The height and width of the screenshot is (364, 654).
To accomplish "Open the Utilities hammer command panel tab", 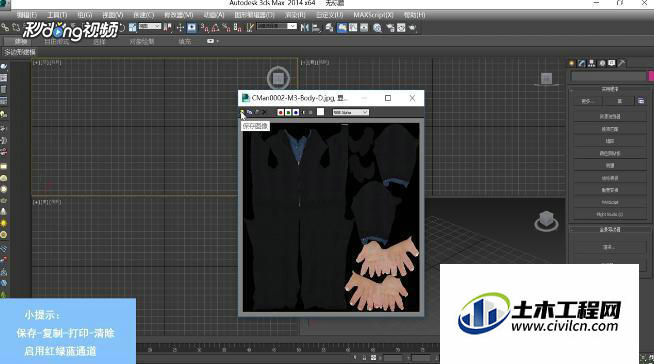I will pyautogui.click(x=621, y=63).
